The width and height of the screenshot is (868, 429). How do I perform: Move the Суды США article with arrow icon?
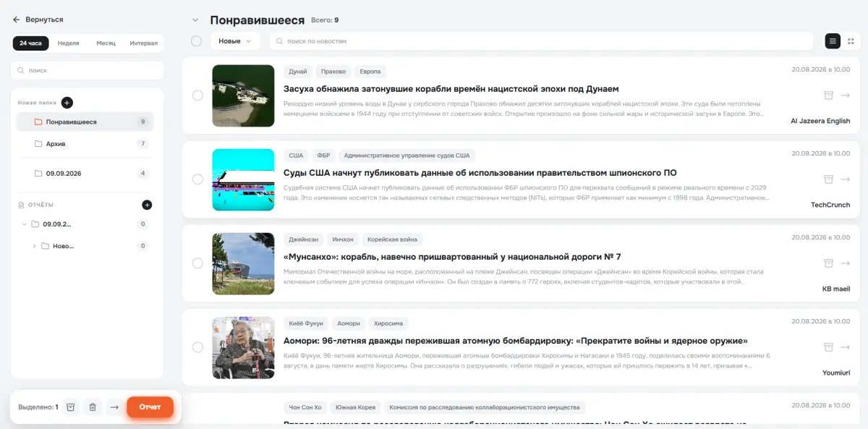tap(845, 179)
